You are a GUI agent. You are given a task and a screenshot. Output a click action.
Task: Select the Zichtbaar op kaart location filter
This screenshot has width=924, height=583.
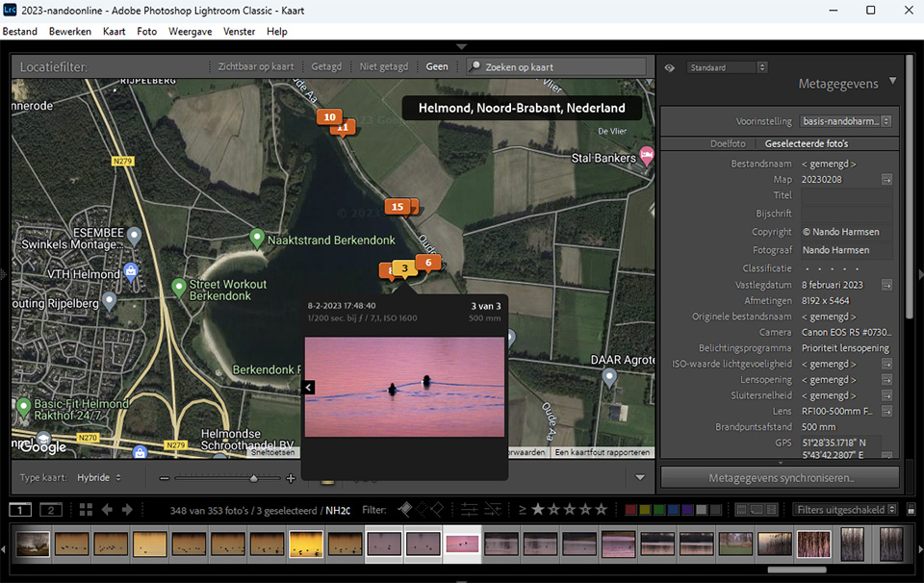[x=256, y=66]
